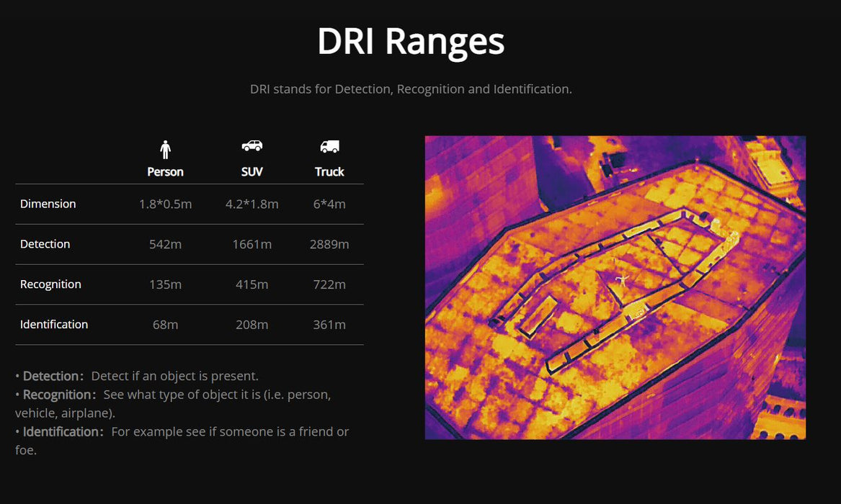The width and height of the screenshot is (841, 504).
Task: Select the Truck column header label
Action: click(329, 172)
